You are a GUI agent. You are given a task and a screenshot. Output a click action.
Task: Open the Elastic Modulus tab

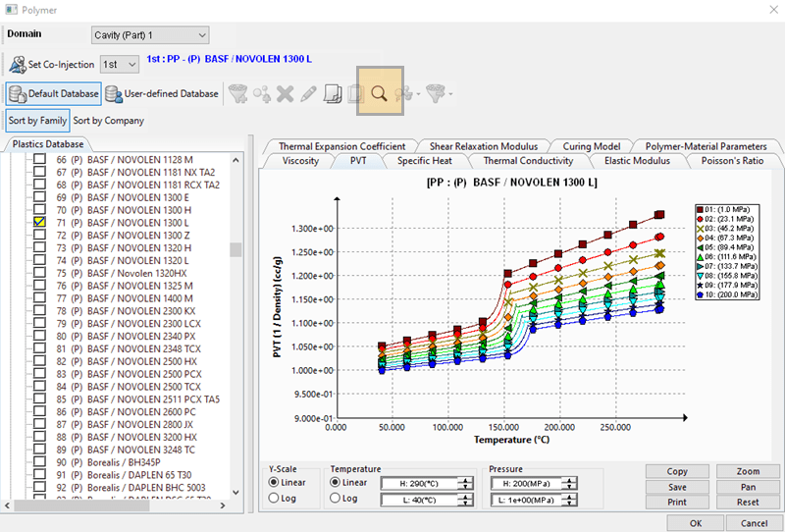tap(637, 161)
